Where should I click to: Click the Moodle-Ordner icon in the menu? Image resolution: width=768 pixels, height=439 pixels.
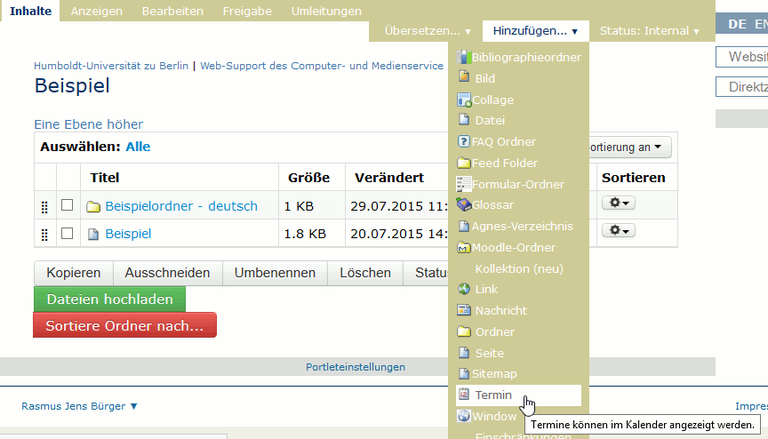point(464,247)
